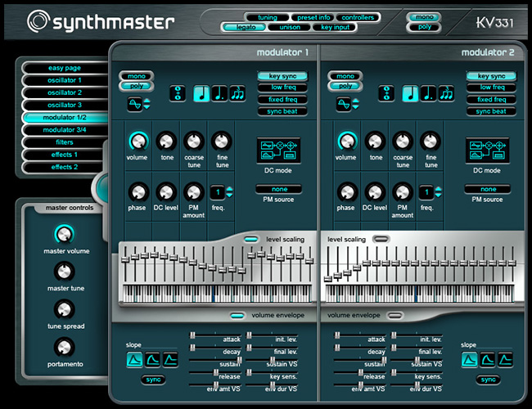Click the SynthMaster logo
532x409 pixels.
[x=101, y=21]
